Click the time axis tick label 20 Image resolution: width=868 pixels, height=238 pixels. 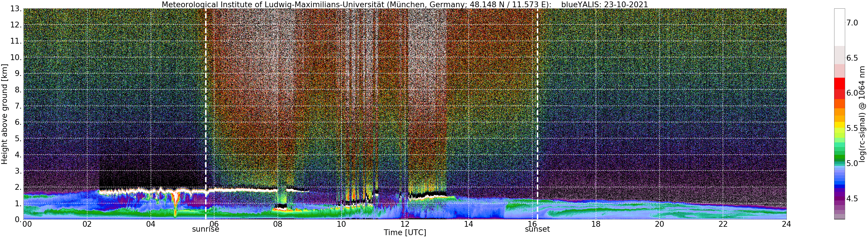click(659, 224)
